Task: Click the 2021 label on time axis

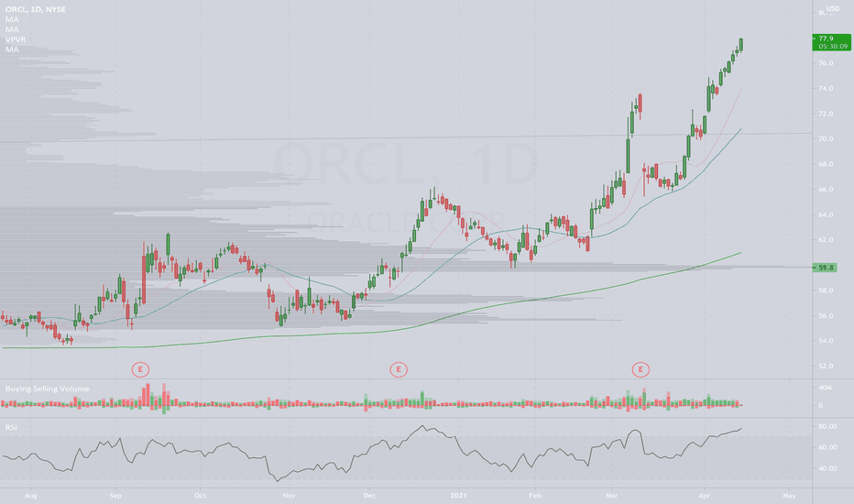Action: click(x=458, y=496)
